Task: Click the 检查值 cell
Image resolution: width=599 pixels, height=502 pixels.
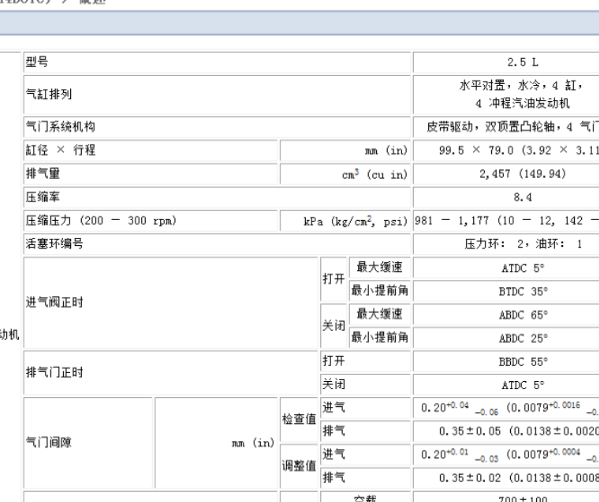Action: (x=299, y=419)
